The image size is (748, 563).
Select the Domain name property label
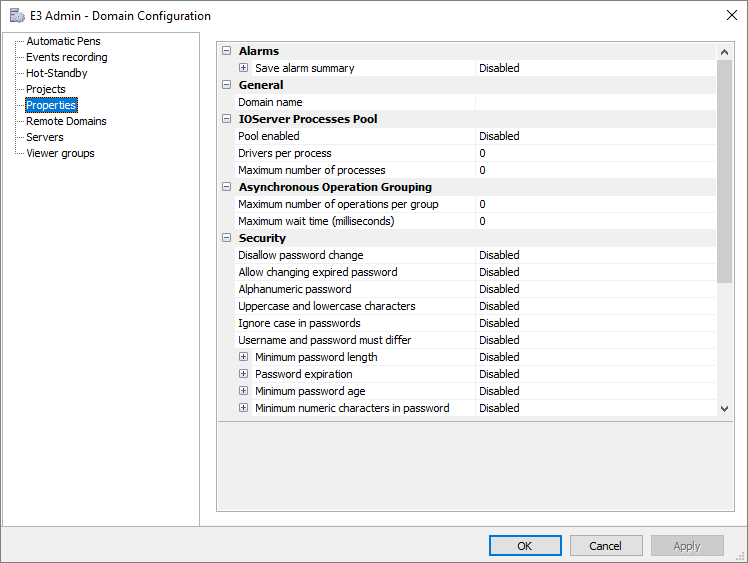coord(270,102)
